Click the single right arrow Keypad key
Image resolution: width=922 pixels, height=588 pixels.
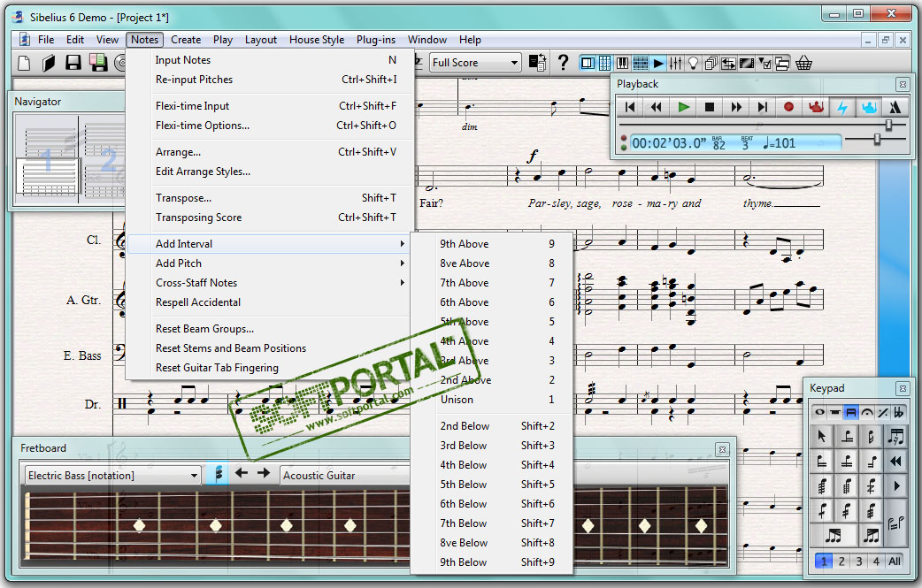(895, 485)
